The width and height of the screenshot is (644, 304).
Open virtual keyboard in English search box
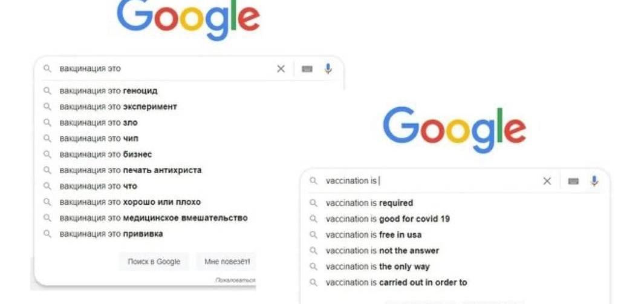(573, 182)
